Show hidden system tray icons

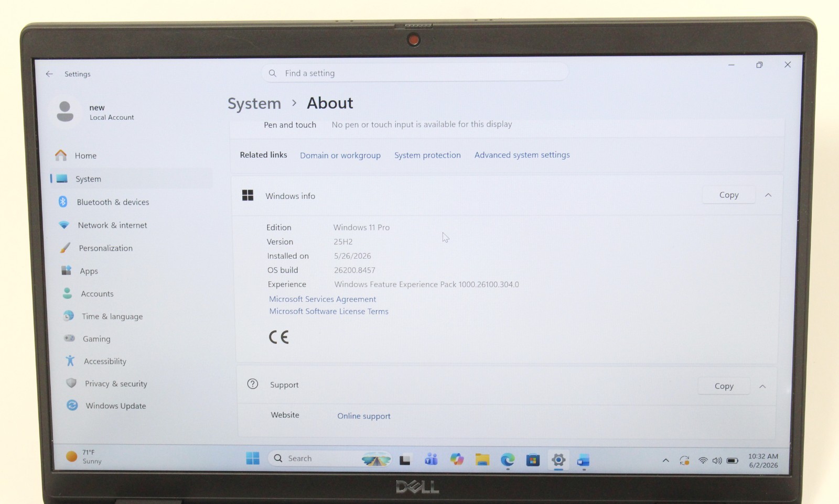(x=665, y=461)
